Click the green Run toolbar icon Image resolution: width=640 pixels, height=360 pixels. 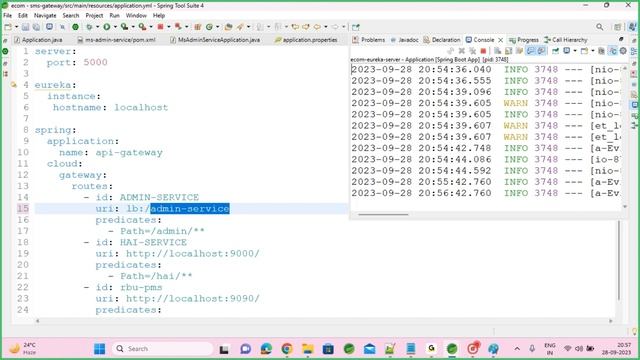(107, 27)
